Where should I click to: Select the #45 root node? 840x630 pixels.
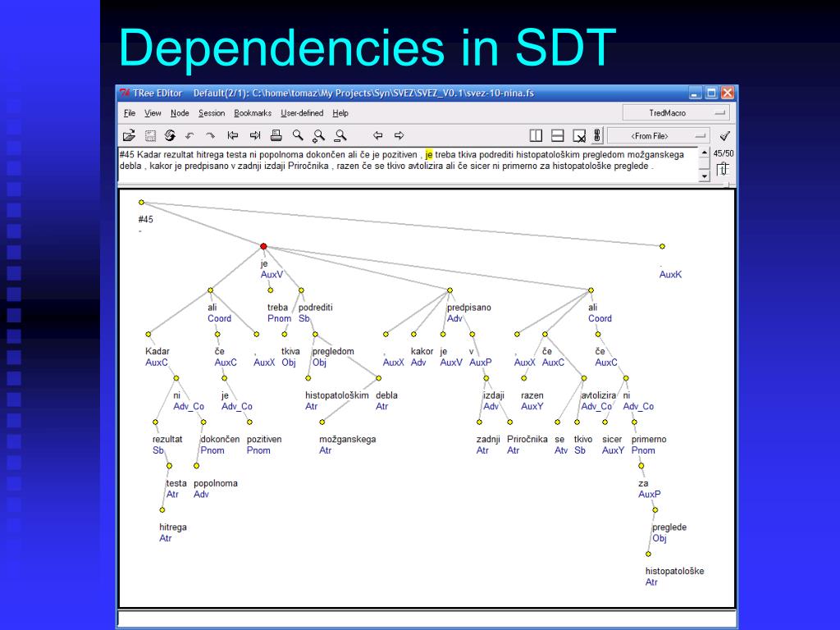[x=141, y=203]
